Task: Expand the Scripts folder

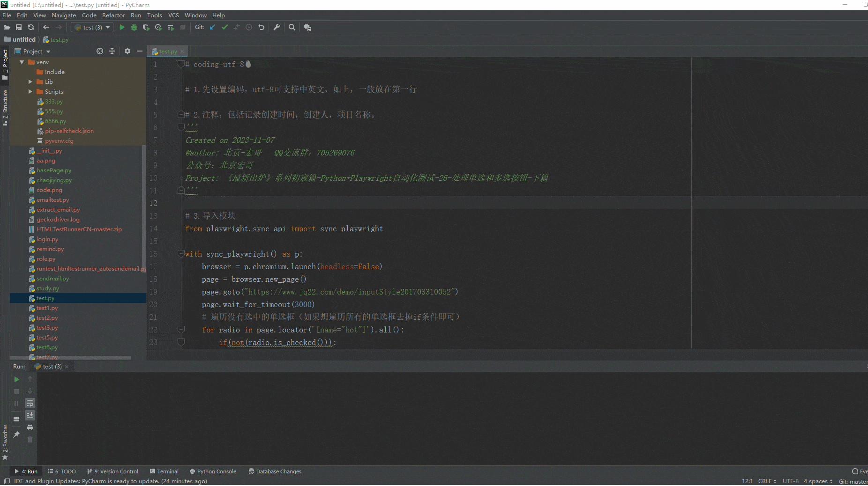Action: point(30,92)
